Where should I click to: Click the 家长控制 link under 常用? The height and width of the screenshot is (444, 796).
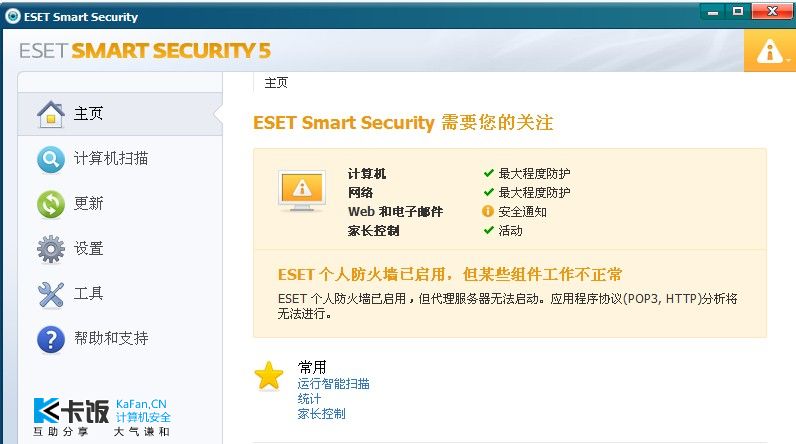[x=321, y=413]
